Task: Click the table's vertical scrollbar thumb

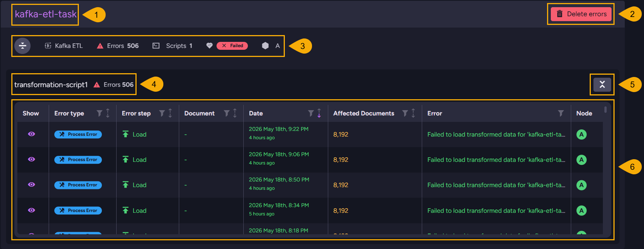Action: (606, 110)
